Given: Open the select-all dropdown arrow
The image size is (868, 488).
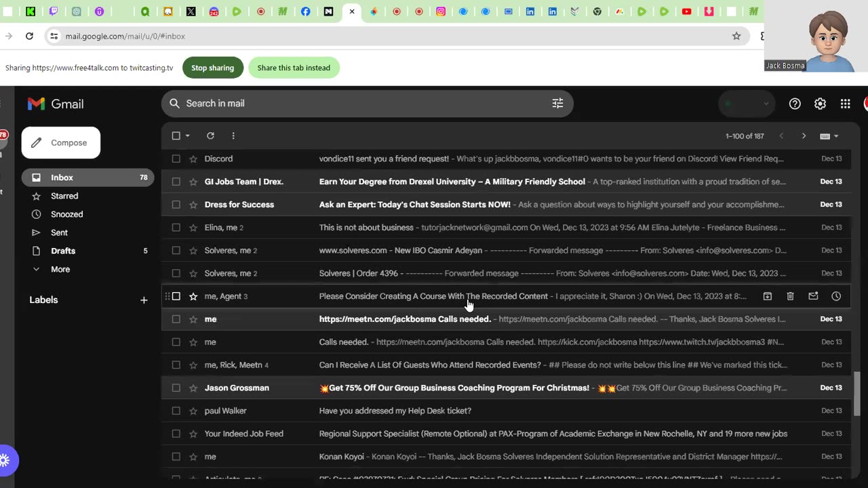Looking at the screenshot, I should [x=188, y=136].
